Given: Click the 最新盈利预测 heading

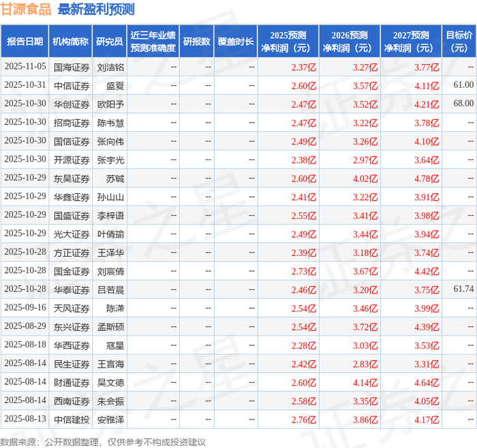Looking at the screenshot, I should (96, 10).
